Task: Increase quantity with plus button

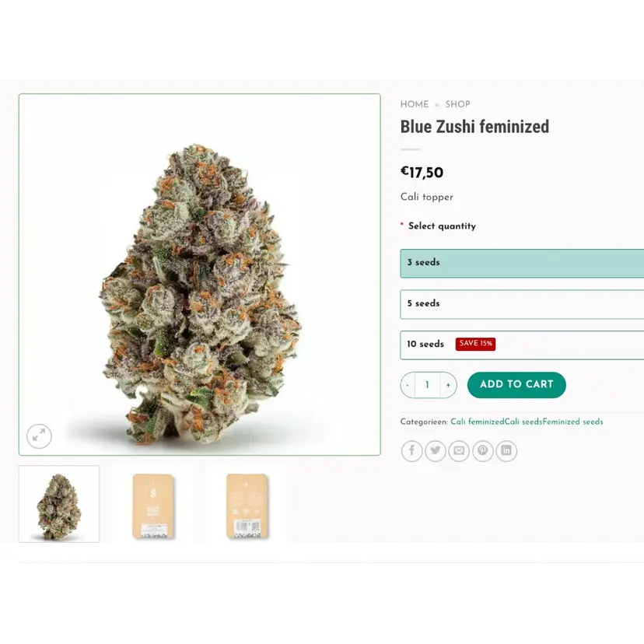Action: [x=448, y=385]
